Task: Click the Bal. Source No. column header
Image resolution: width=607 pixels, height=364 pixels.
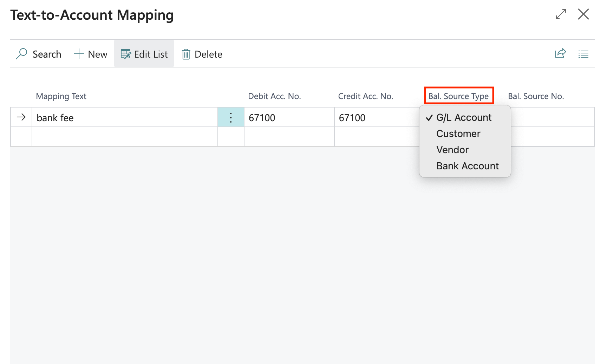Action: [x=536, y=96]
